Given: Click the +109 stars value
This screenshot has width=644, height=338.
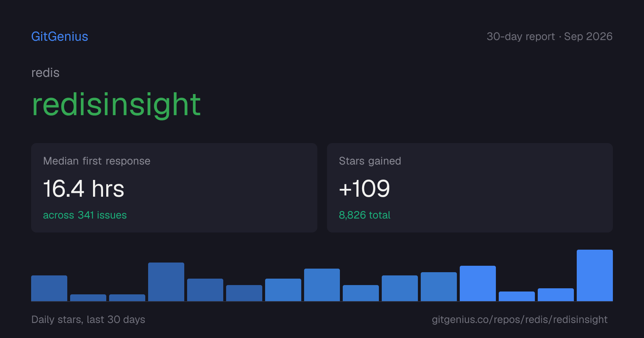Looking at the screenshot, I should pyautogui.click(x=364, y=188).
